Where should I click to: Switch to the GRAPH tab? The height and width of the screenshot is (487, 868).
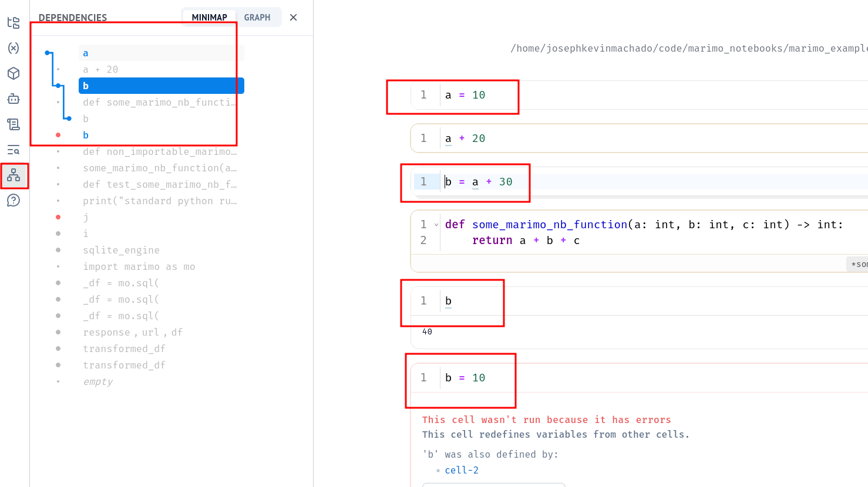tap(257, 18)
